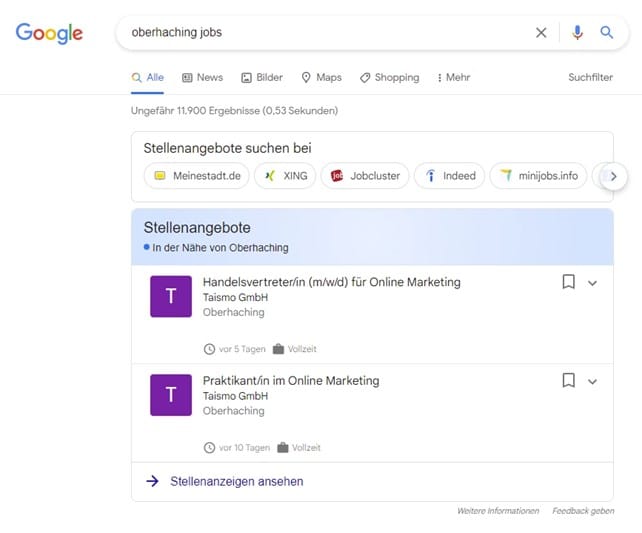Go to the Maps tab
The height and width of the screenshot is (533, 642).
321,77
